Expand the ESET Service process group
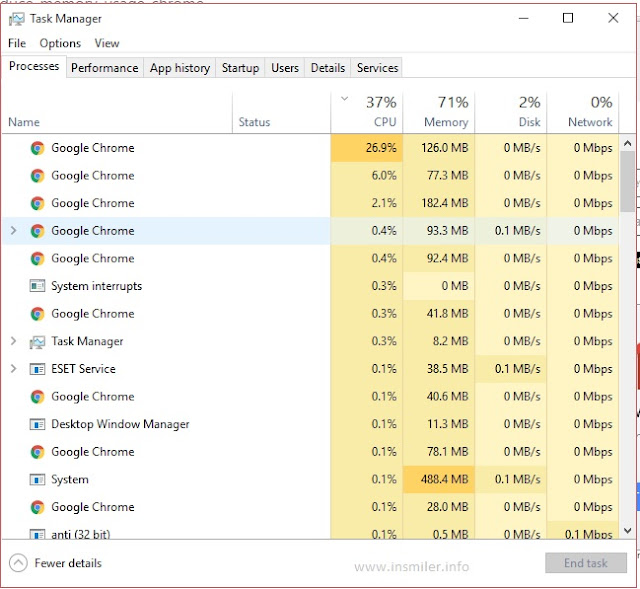Screen dimensions: 640x589 click(13, 369)
